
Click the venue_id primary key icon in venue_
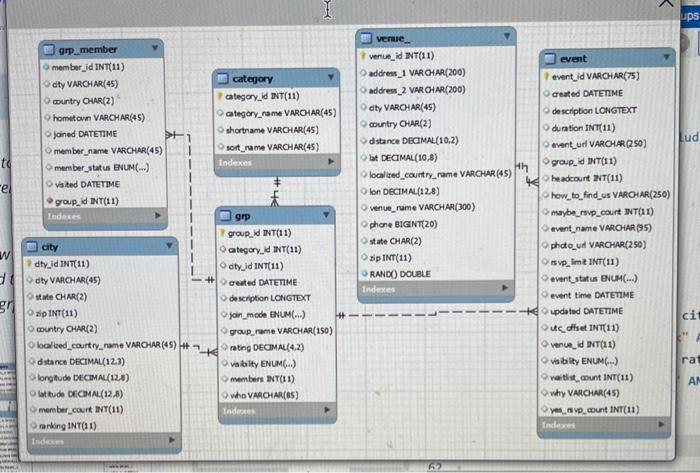click(x=363, y=56)
